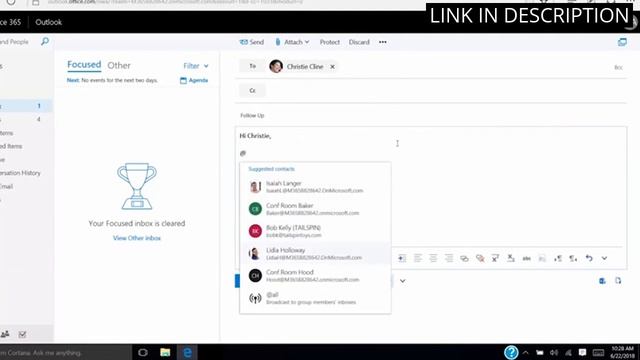Open the People icon in bottom nav
This screenshot has height=360, width=640.
[5, 334]
